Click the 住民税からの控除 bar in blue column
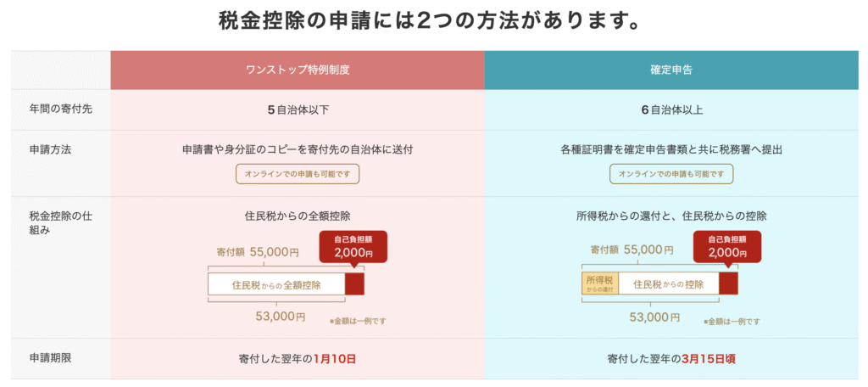The image size is (868, 387). pyautogui.click(x=669, y=284)
